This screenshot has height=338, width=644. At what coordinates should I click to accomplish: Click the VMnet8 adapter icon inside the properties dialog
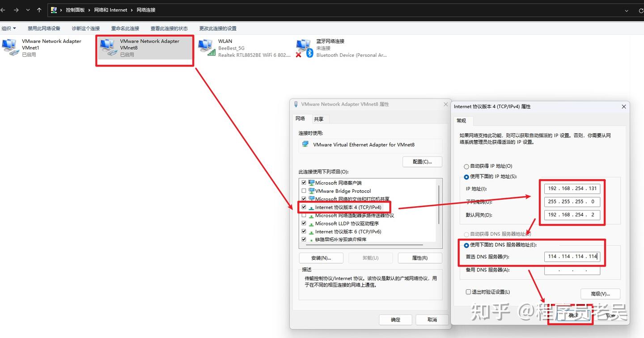[x=306, y=144]
